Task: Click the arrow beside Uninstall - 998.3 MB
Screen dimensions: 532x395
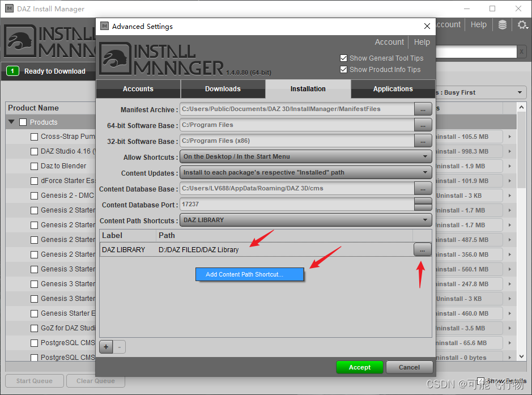Action: tap(509, 151)
